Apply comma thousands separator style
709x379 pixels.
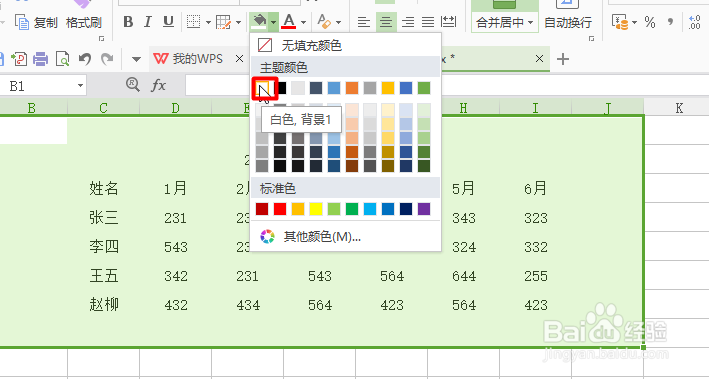tap(671, 22)
